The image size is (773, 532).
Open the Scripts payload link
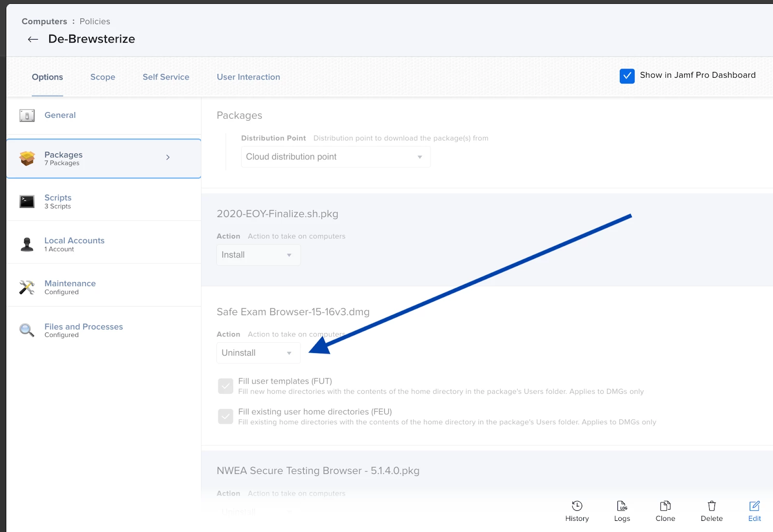tap(58, 198)
